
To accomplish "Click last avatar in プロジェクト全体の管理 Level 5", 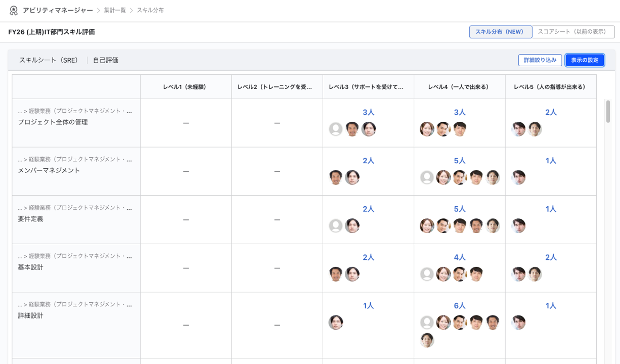I will (535, 129).
